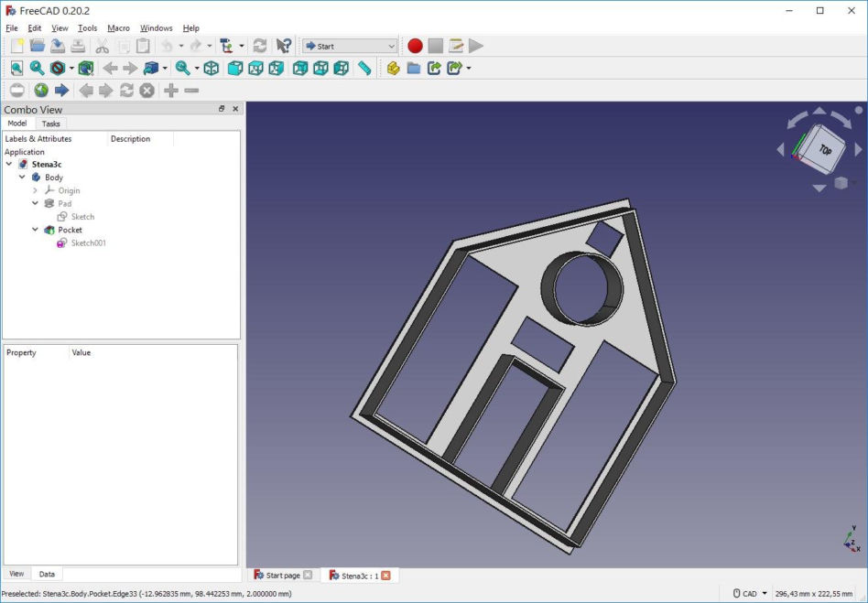Collapse the Body tree node
Screen dimensions: 868x603
pyautogui.click(x=22, y=177)
